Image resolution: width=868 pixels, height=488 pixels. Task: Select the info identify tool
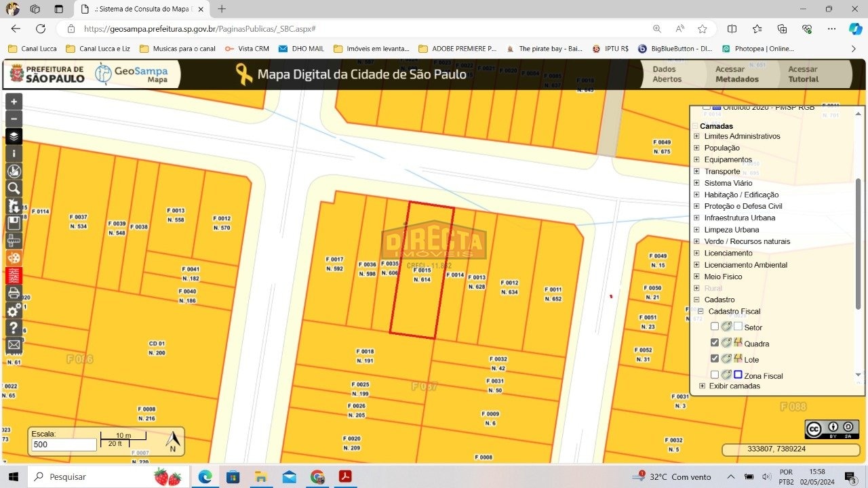click(x=14, y=154)
